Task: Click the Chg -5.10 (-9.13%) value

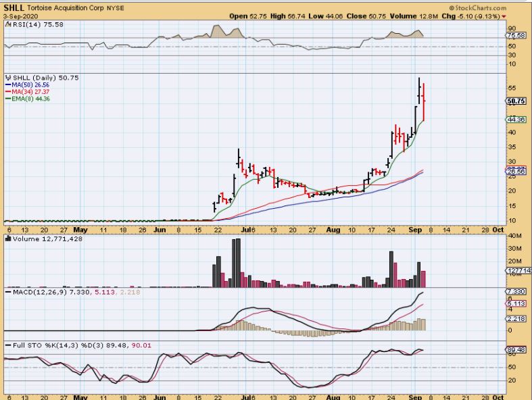Action: pos(471,16)
